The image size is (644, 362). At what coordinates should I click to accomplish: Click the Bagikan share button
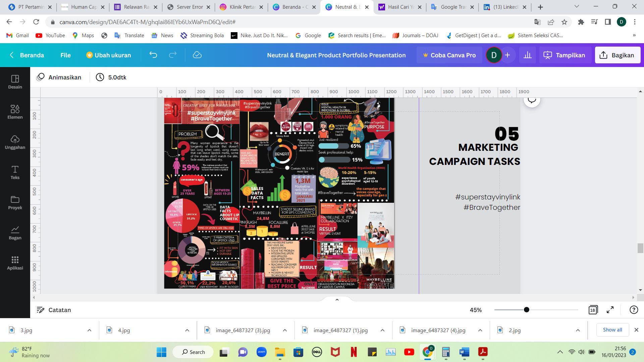[618, 55]
